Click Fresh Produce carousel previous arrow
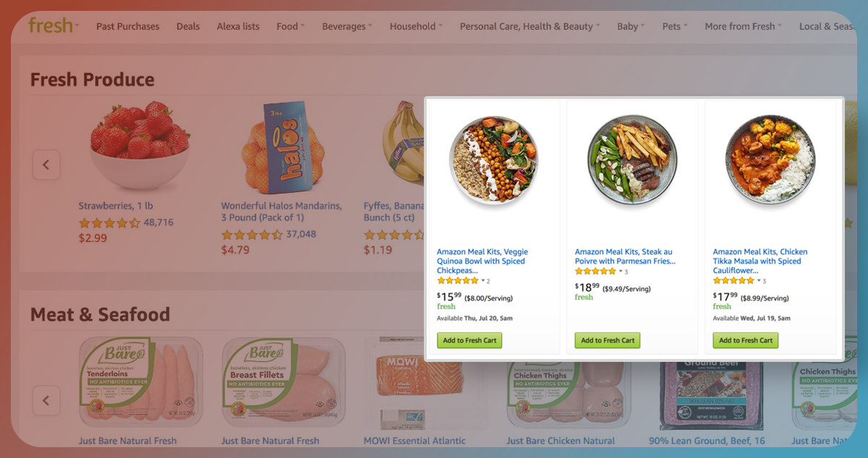Screen dimensions: 868x458 point(46,165)
